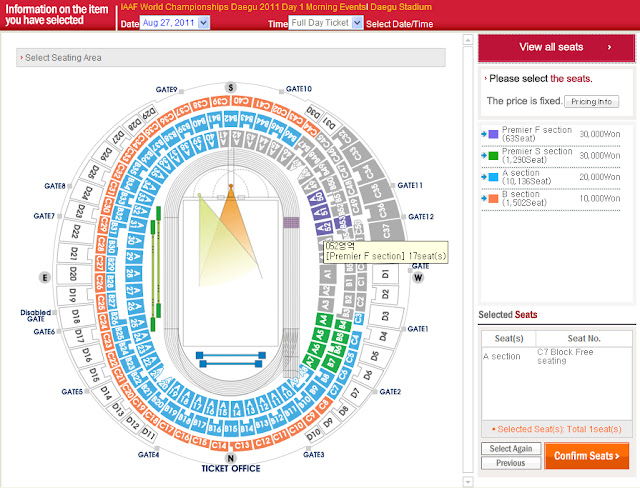Select orange seating block C26
The image size is (640, 488).
(x=100, y=282)
